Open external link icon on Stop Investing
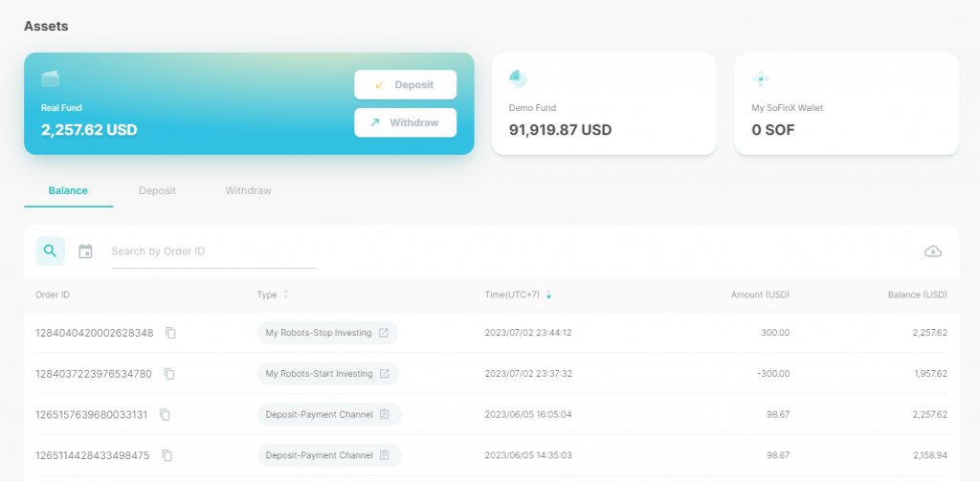This screenshot has height=481, width=980. pyautogui.click(x=384, y=333)
